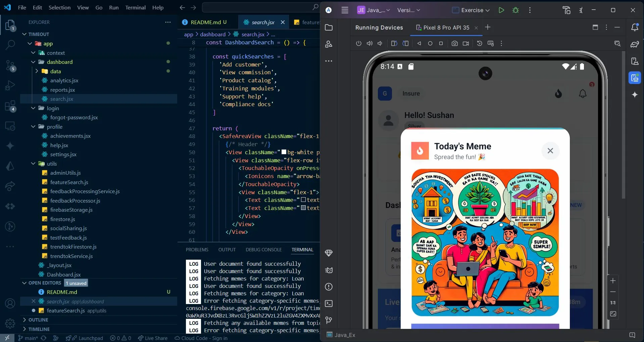Open the Android Studio Terminal tool window

point(329,304)
